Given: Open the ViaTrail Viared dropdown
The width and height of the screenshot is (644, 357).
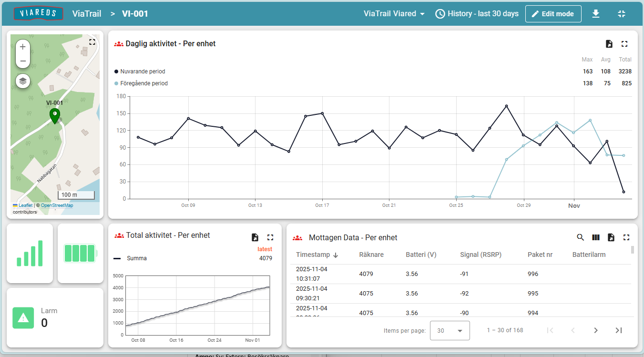Looking at the screenshot, I should click(394, 14).
